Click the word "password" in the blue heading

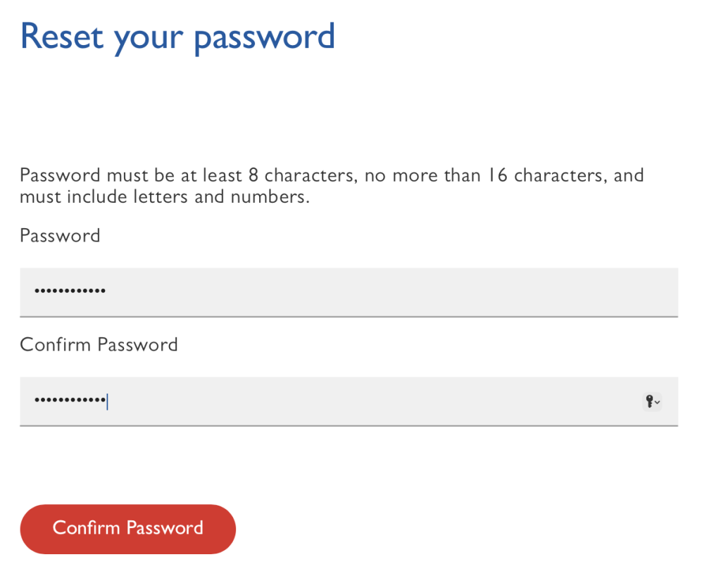[264, 37]
